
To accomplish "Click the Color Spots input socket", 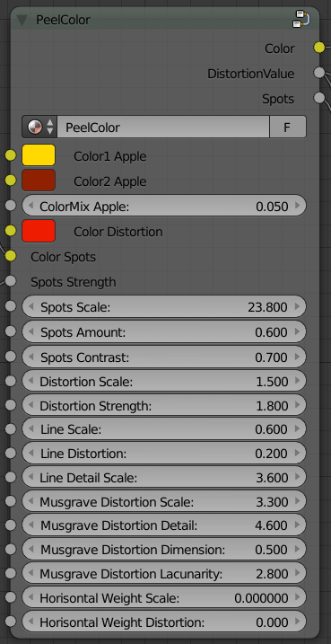I will click(x=11, y=256).
